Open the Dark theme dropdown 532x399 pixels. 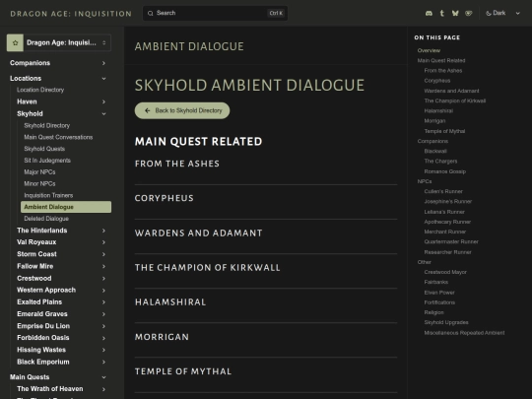point(502,13)
